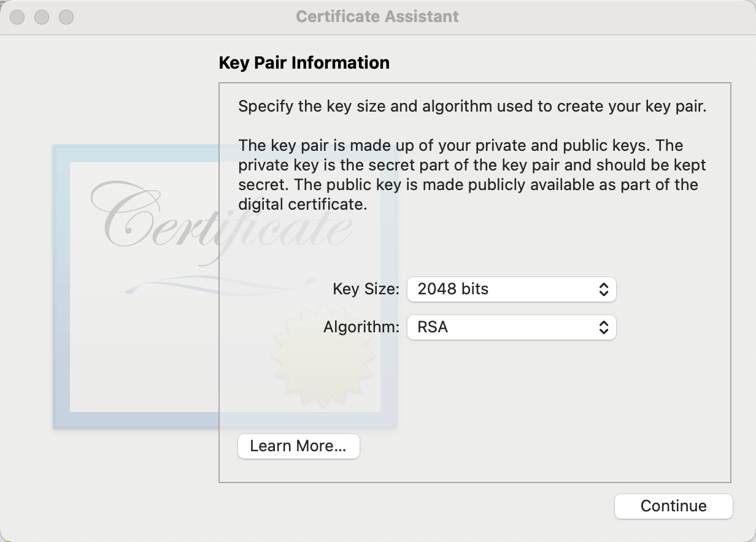Viewport: 756px width, 542px height.
Task: Click the Learn More... button
Action: pyautogui.click(x=298, y=446)
